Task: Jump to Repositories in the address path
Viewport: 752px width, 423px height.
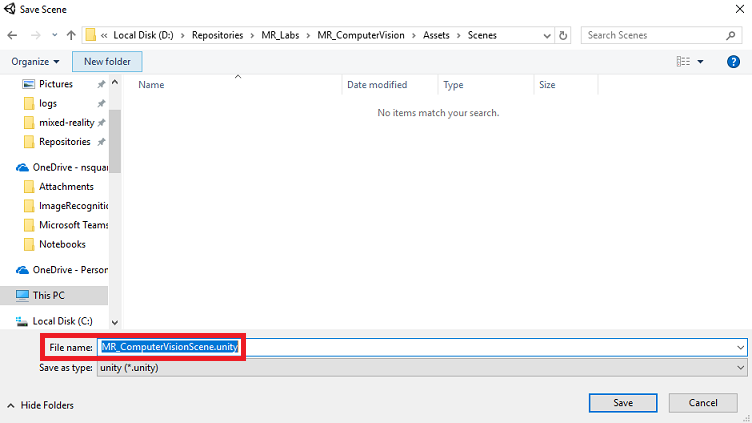Action: point(217,35)
